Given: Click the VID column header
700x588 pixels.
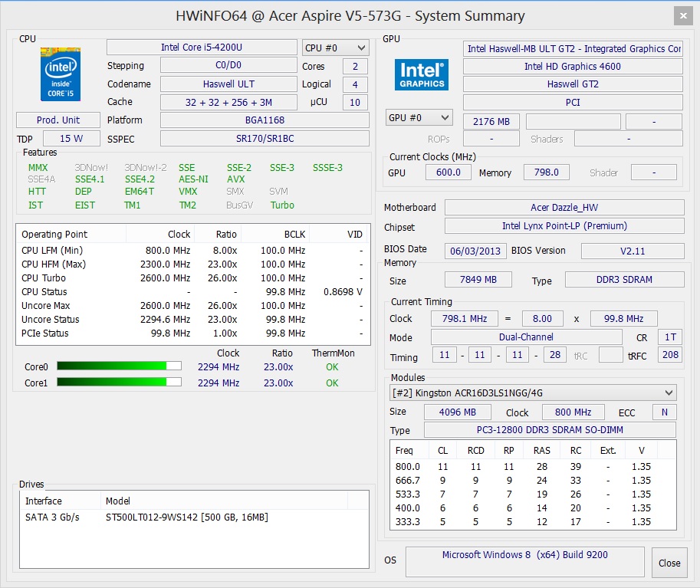Looking at the screenshot, I should click(x=340, y=234).
